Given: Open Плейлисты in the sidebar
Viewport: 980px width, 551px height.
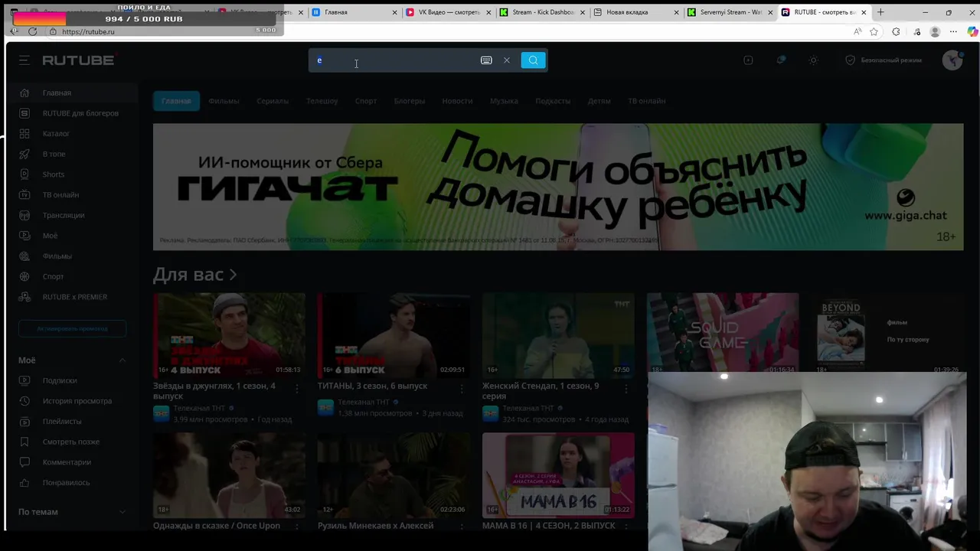Looking at the screenshot, I should tap(72, 422).
